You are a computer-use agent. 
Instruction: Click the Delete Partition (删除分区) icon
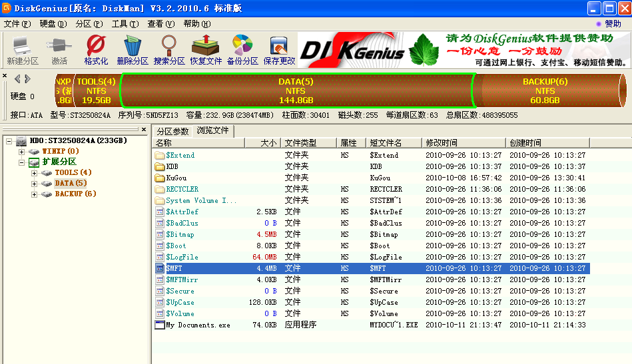pos(133,50)
